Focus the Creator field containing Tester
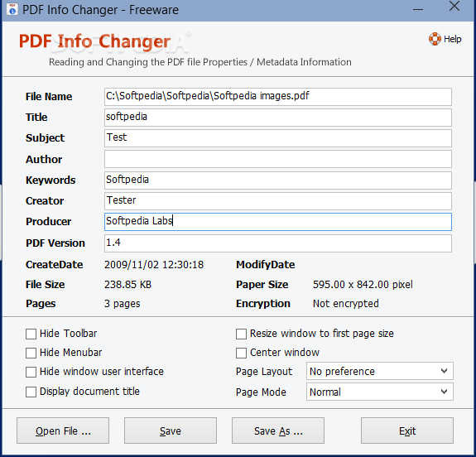Viewport: 476px width, 457px height. coord(278,200)
